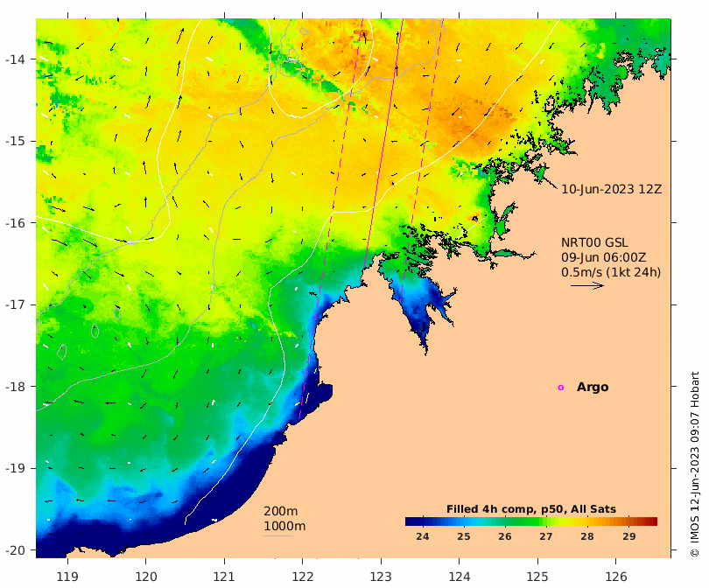The height and width of the screenshot is (588, 709).
Task: Click the longitude label '126'
Action: (x=616, y=577)
